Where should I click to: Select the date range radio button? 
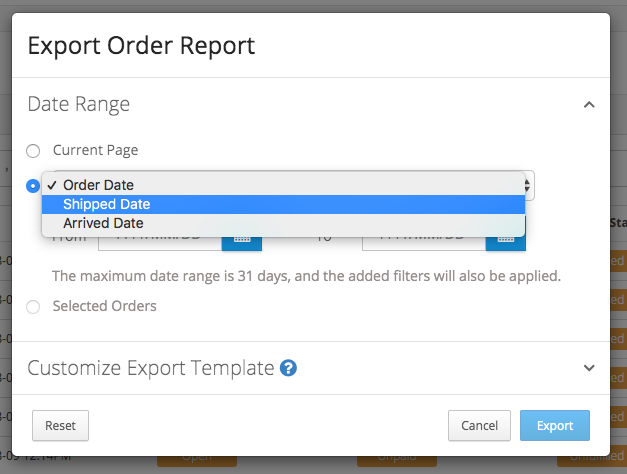[33, 186]
